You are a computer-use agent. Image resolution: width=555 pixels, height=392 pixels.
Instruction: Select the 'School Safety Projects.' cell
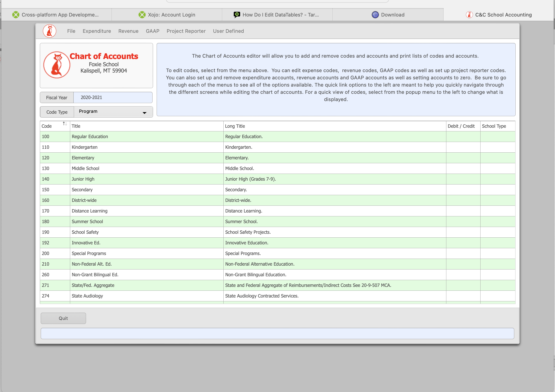pyautogui.click(x=335, y=232)
